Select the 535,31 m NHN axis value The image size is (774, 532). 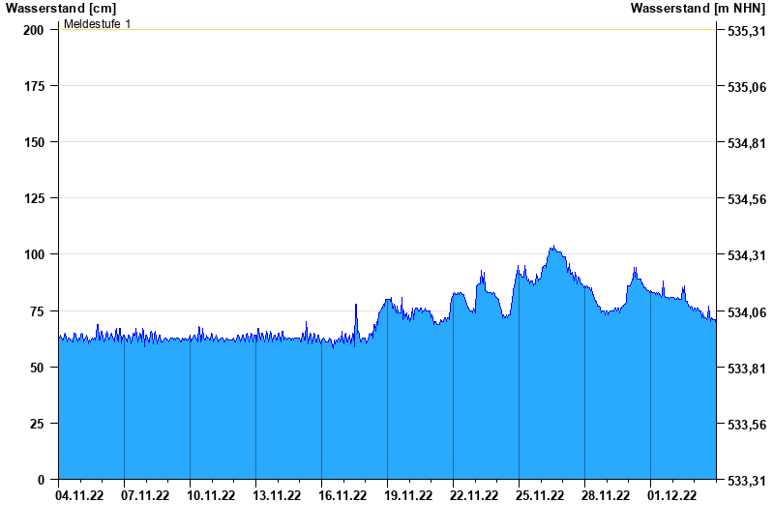coord(746,31)
